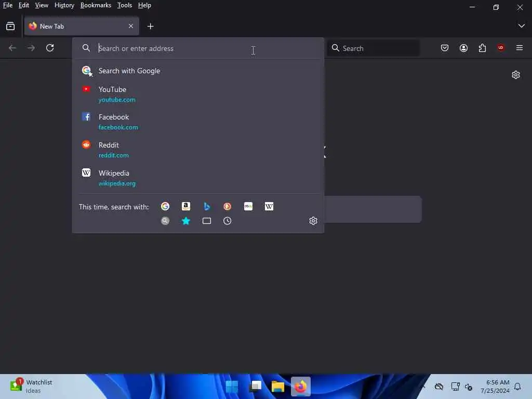532x399 pixels.
Task: Click the gray magnifier search engine icon
Action: 165,221
